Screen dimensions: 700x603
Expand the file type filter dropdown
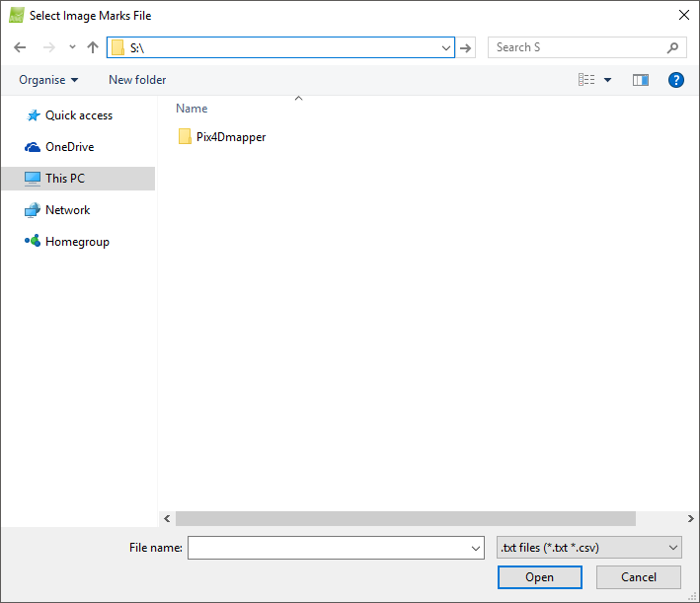587,548
